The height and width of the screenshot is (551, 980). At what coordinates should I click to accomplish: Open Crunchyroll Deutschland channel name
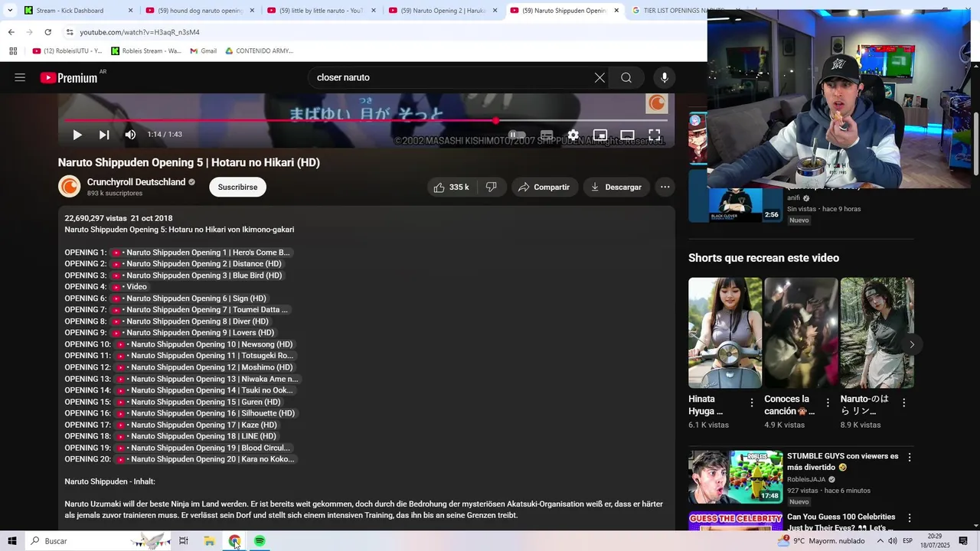click(136, 182)
